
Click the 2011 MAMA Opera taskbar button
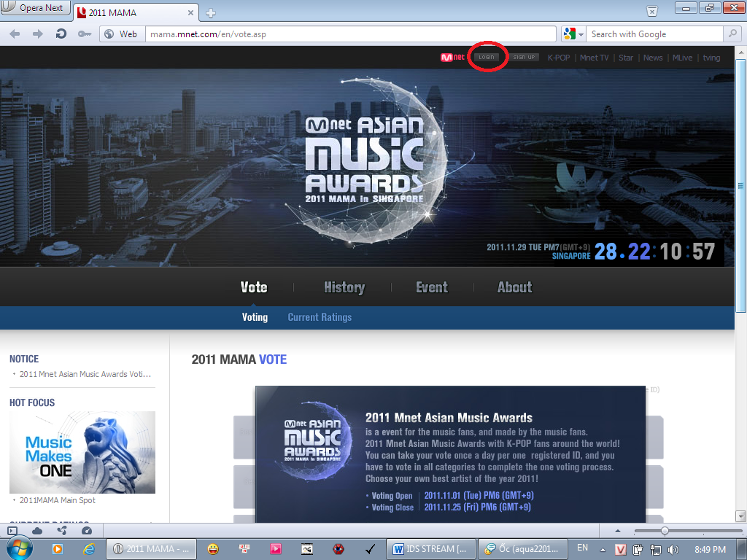[x=150, y=549]
